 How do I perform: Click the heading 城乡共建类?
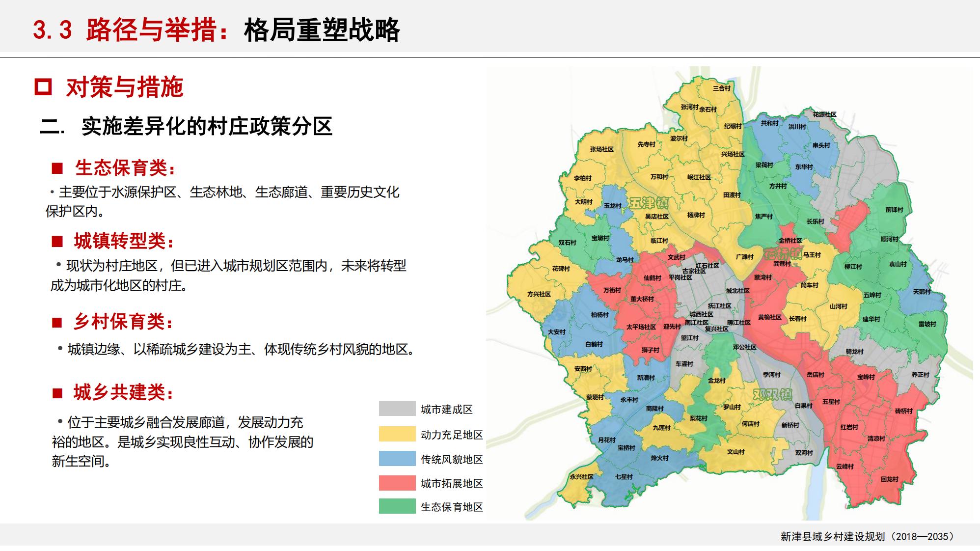coord(120,392)
